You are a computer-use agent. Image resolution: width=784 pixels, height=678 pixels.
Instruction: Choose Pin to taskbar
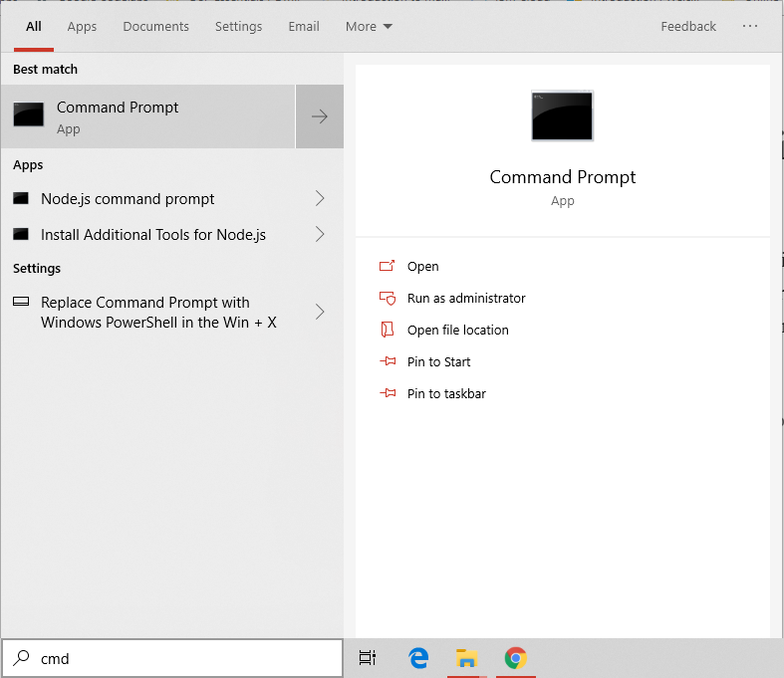pos(446,393)
